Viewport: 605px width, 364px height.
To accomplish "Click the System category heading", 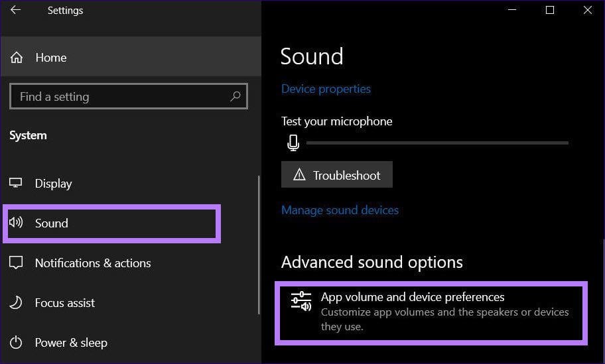I will point(28,135).
